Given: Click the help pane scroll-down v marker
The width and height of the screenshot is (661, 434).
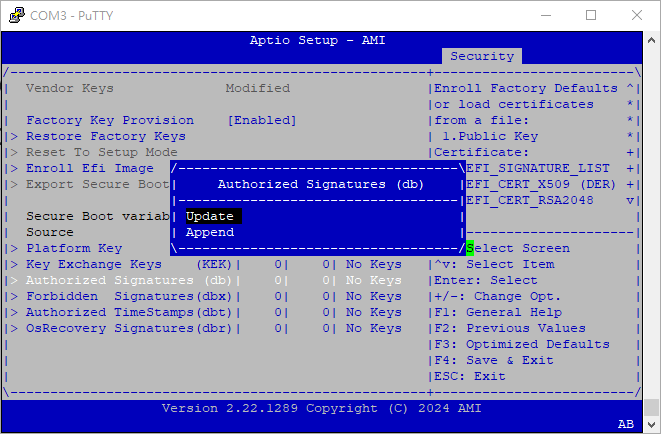Looking at the screenshot, I should point(630,200).
